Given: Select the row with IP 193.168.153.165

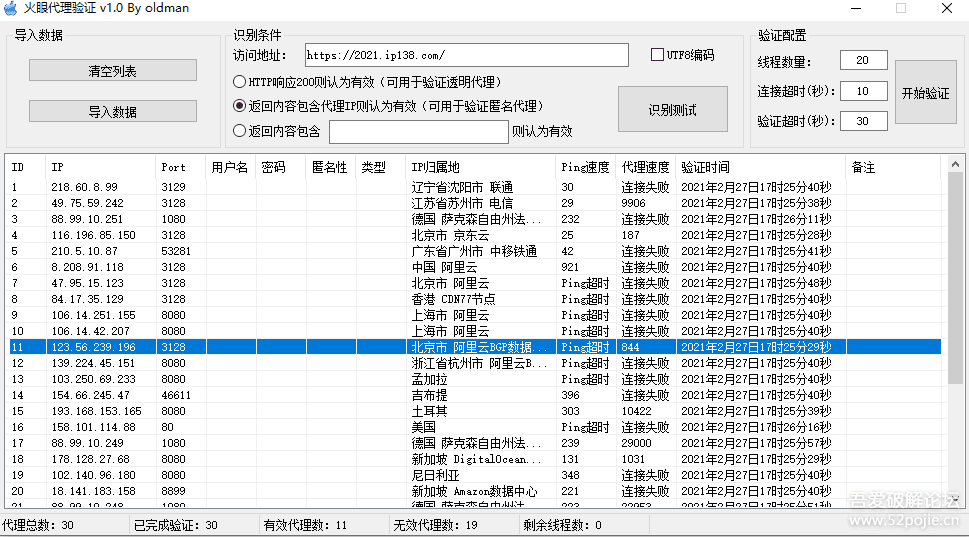Looking at the screenshot, I should pyautogui.click(x=96, y=411).
